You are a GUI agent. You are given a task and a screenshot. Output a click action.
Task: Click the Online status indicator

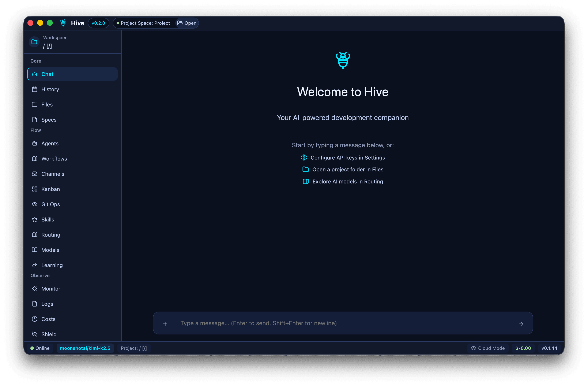(40, 348)
